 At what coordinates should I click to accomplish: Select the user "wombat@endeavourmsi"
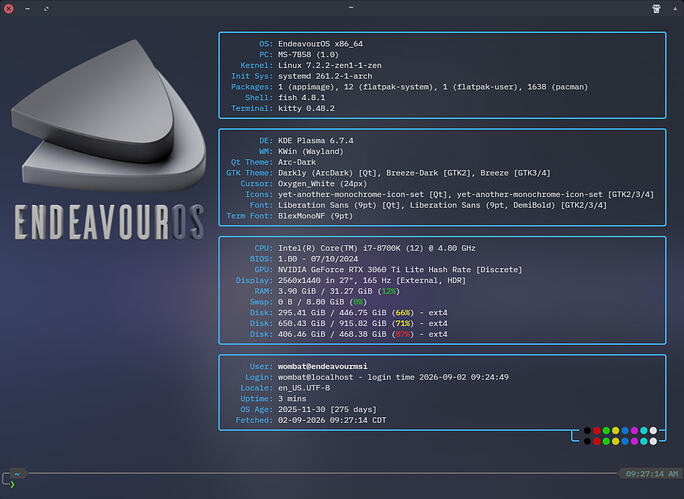(322, 366)
